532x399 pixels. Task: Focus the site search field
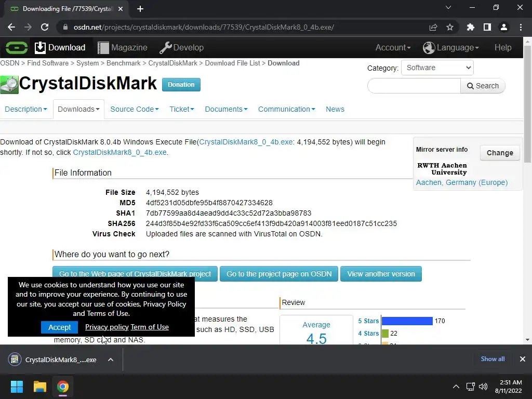click(x=414, y=86)
